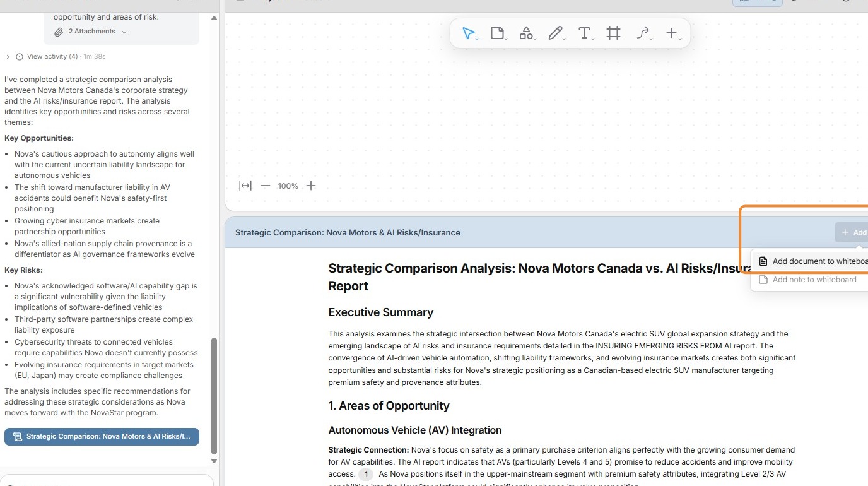This screenshot has height=486, width=868.
Task: Zoom out the whiteboard
Action: coord(266,186)
